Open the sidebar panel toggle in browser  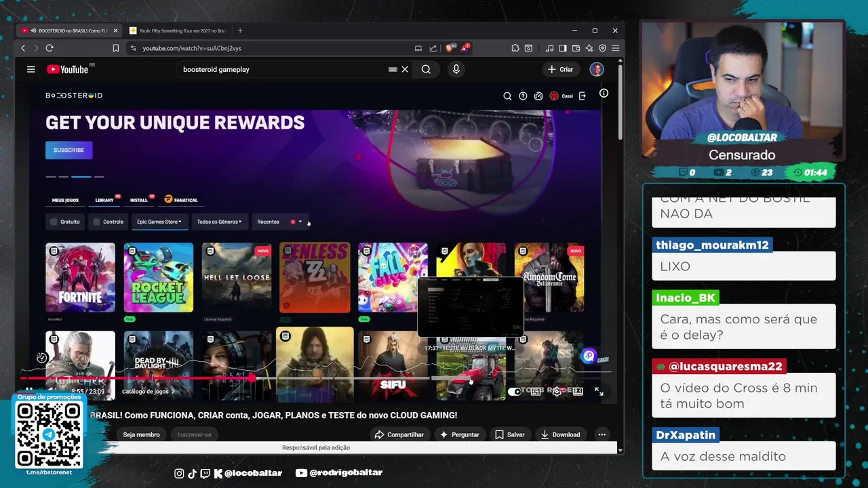pyautogui.click(x=563, y=48)
